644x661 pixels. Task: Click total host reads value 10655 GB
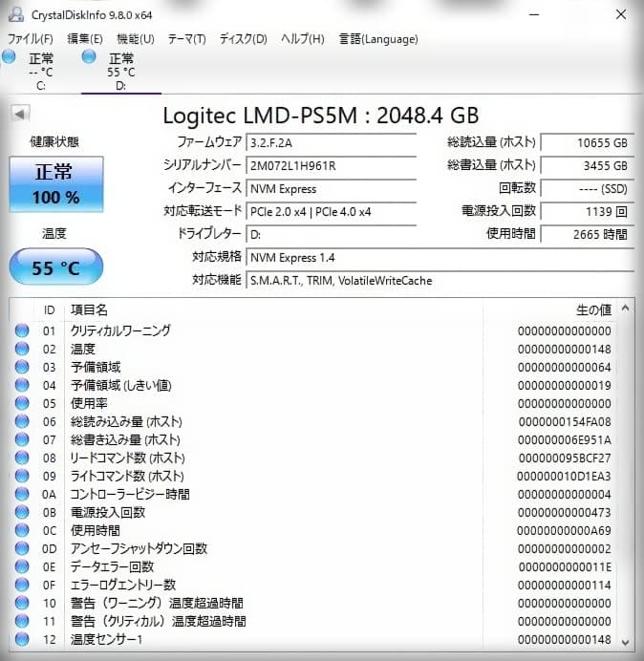coord(587,143)
